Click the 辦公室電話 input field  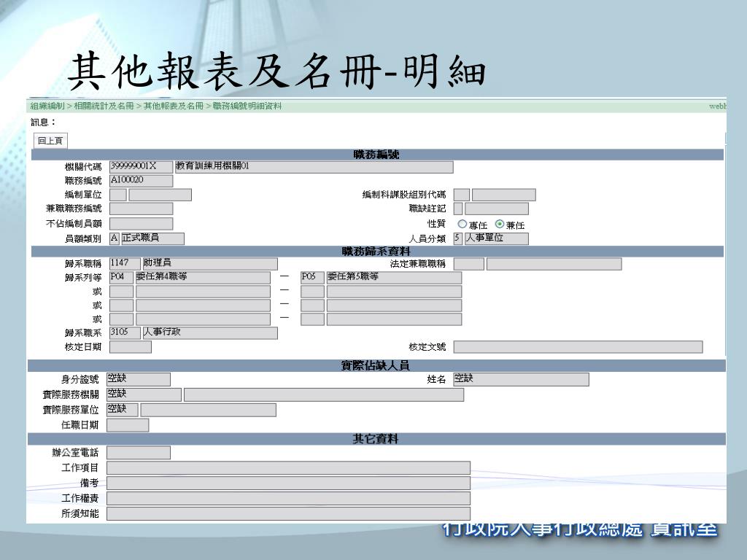[138, 453]
